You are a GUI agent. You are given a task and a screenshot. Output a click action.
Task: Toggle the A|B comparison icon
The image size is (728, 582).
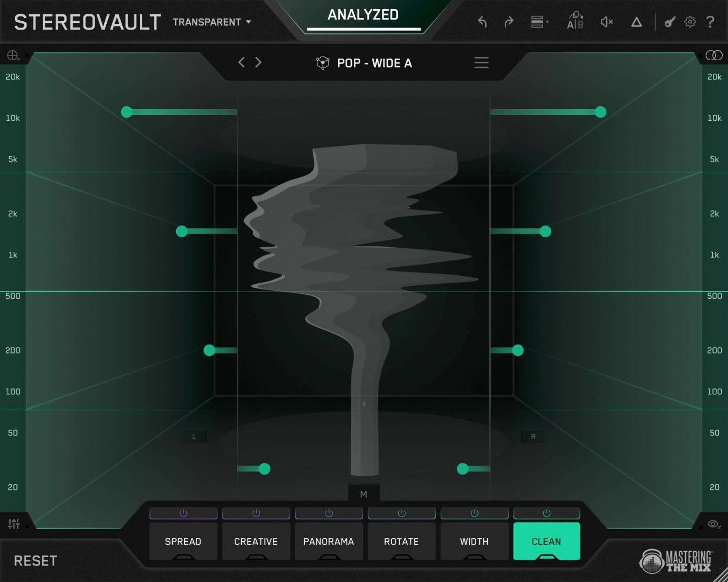point(575,20)
